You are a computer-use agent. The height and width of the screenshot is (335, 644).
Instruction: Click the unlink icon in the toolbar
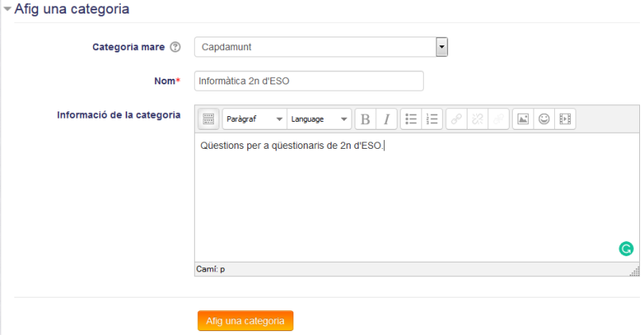477,119
